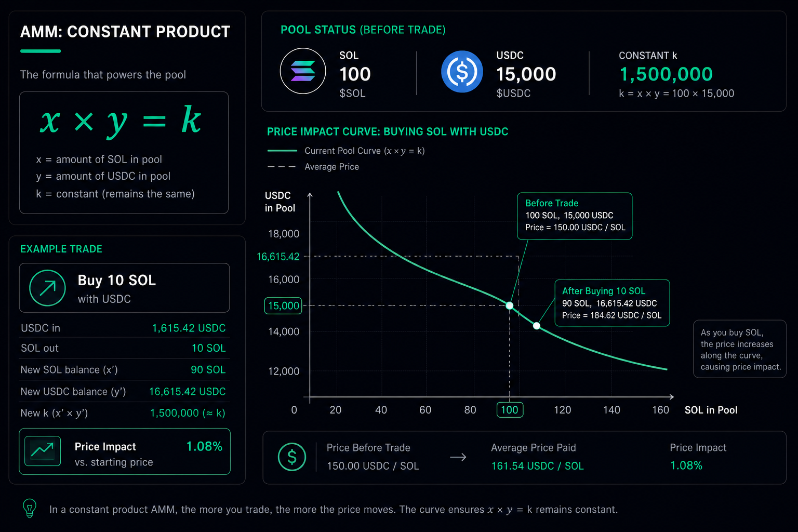This screenshot has width=798, height=532.
Task: Click the 16,615.42 y-axis label
Action: 278,257
